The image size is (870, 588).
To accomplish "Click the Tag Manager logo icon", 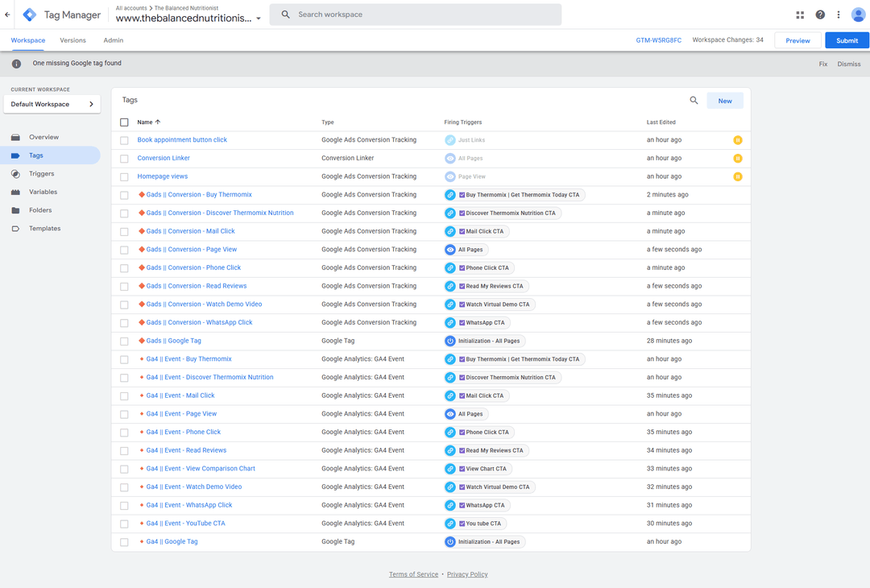I will click(x=30, y=15).
